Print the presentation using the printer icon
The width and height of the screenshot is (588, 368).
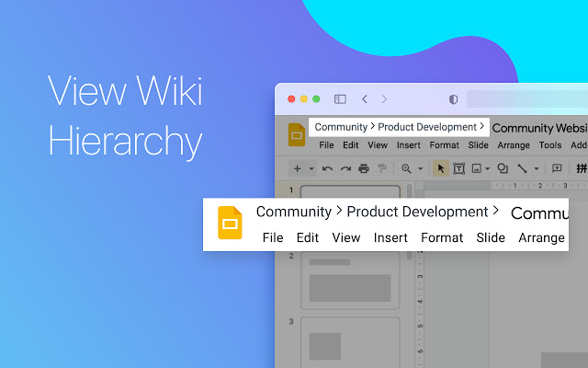(x=364, y=168)
